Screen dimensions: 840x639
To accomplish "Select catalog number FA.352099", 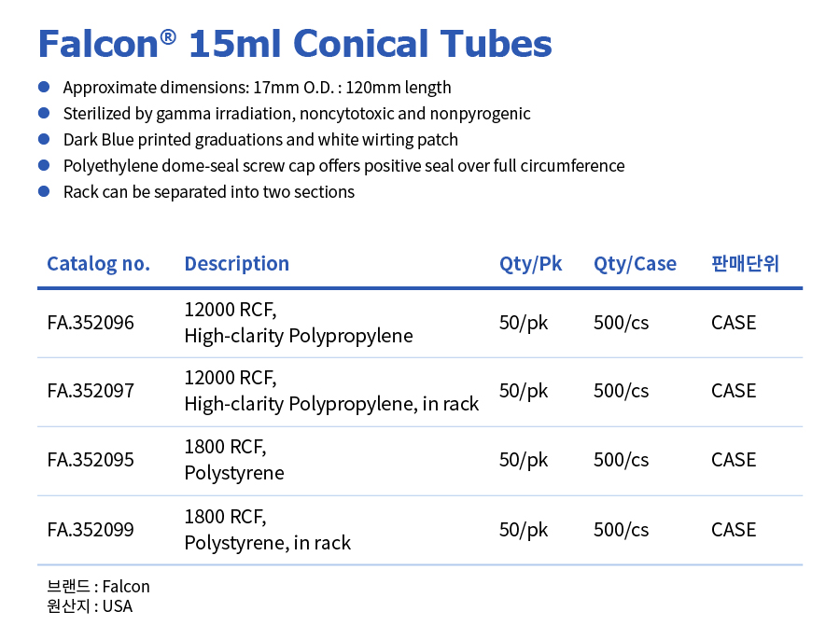I will (91, 530).
